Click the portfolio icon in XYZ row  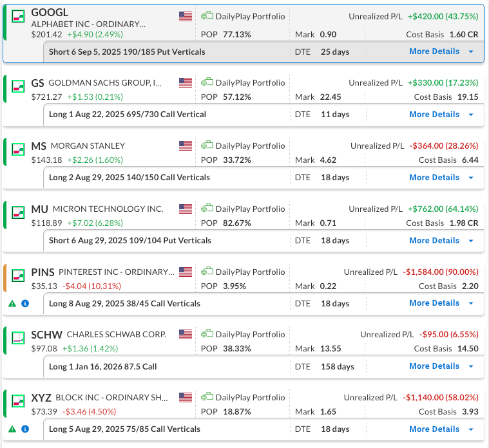tap(207, 397)
